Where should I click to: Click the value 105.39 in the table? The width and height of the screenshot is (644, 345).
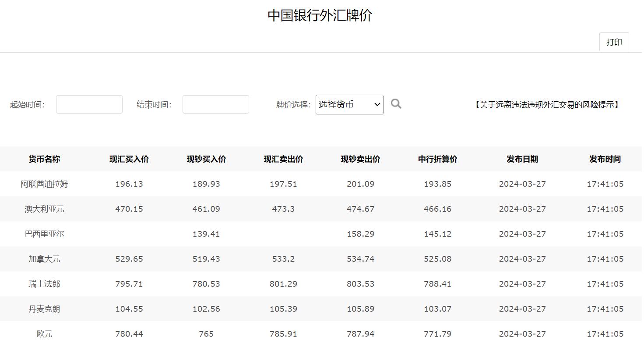tap(283, 309)
